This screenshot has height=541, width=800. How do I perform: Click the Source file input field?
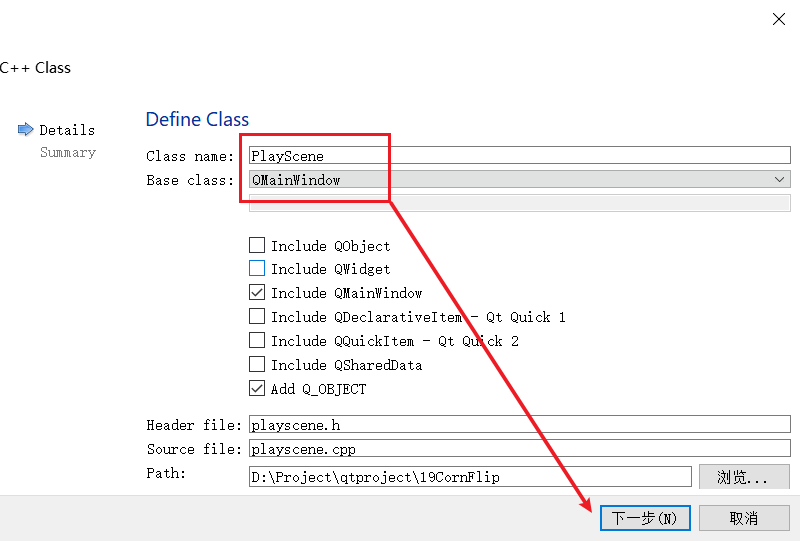pyautogui.click(x=520, y=449)
